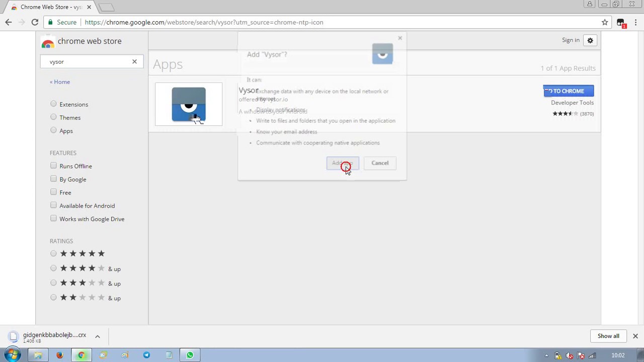Click the Developer Tools category text
This screenshot has height=362, width=644.
coord(572,103)
